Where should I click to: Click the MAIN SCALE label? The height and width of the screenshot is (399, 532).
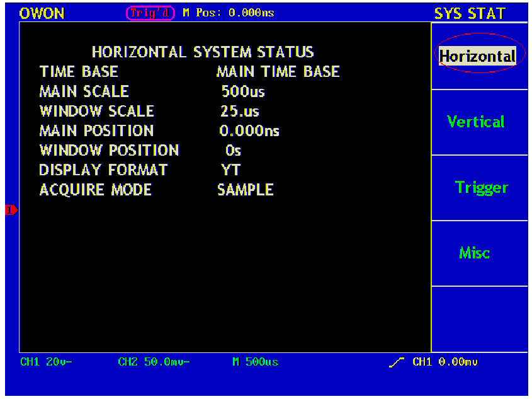click(x=84, y=91)
